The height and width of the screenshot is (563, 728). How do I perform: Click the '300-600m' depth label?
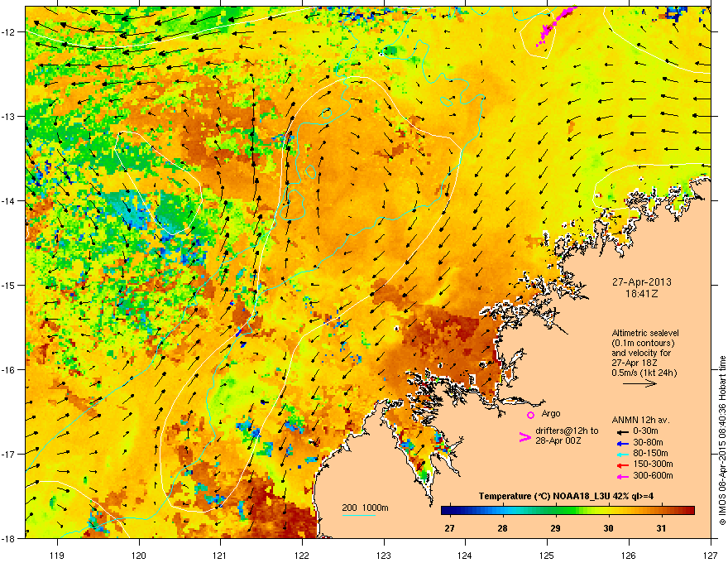653,476
